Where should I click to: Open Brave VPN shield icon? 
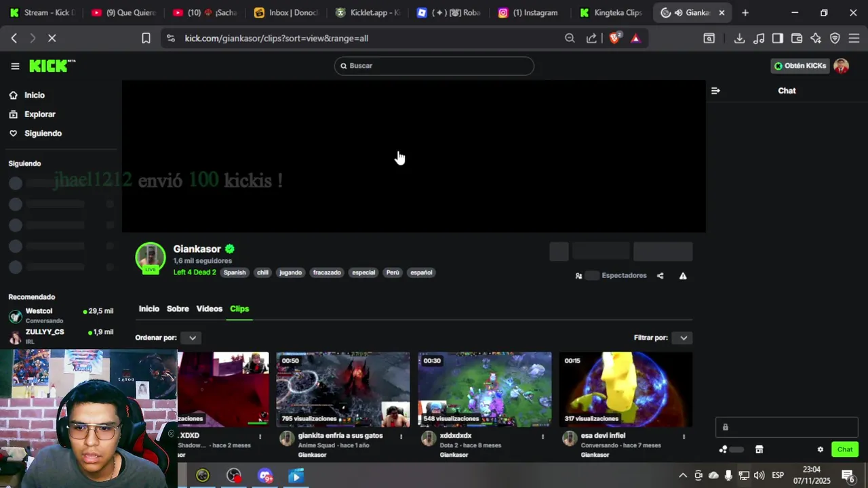coord(835,39)
